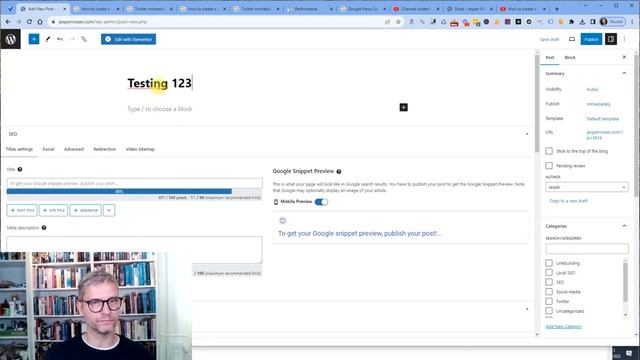Close the settings sidebar panel

click(x=624, y=57)
